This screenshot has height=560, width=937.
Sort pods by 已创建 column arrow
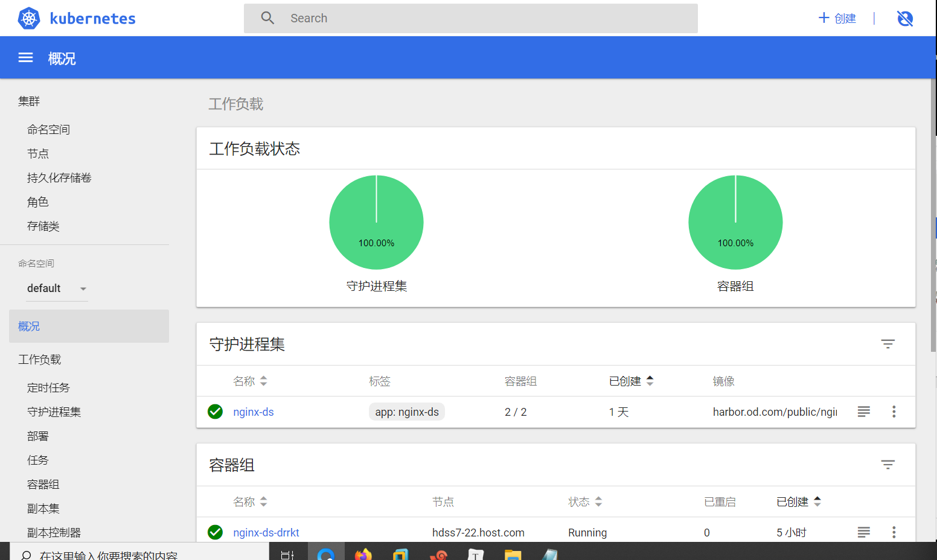click(x=817, y=501)
